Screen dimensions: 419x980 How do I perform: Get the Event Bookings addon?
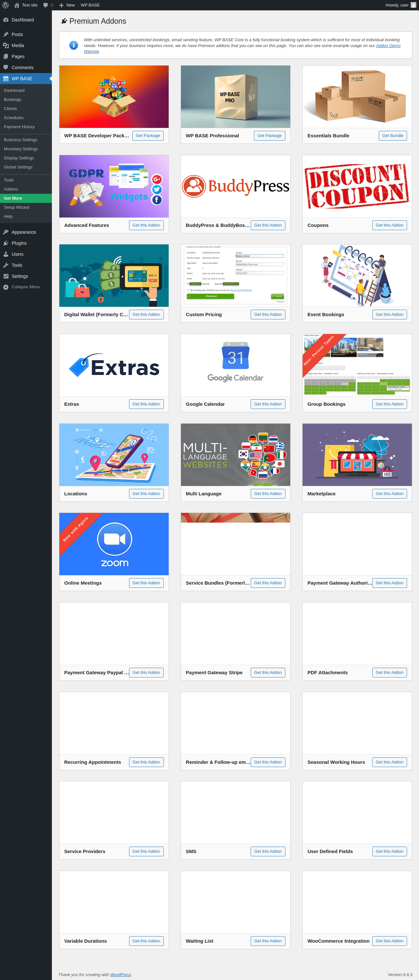pyautogui.click(x=389, y=315)
